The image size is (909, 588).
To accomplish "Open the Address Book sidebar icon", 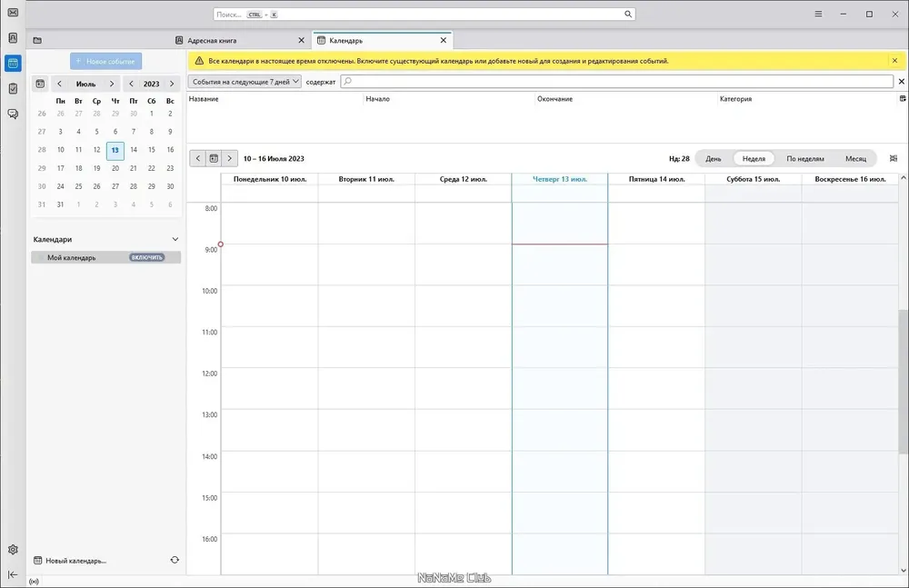I will pyautogui.click(x=13, y=37).
